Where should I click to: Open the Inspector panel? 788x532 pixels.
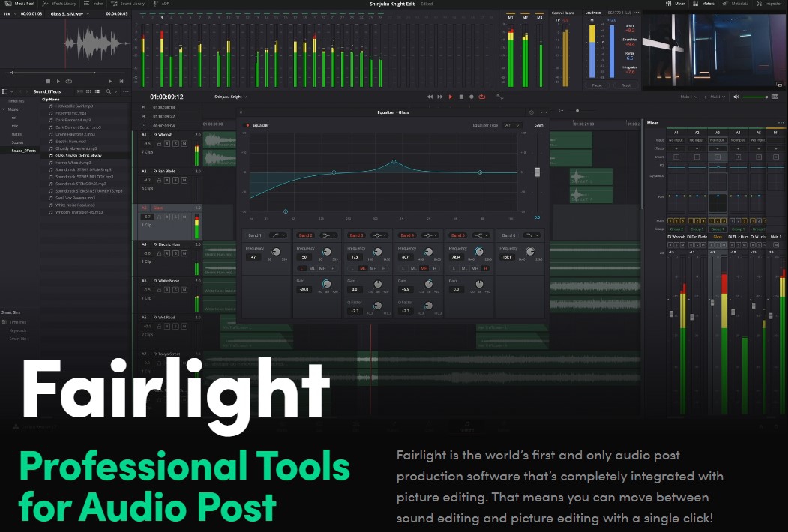tap(769, 4)
